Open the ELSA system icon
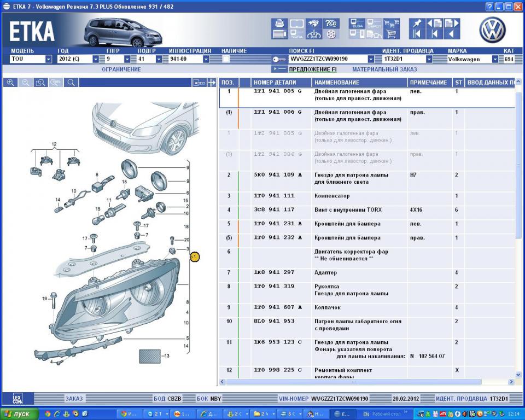Viewport: 525px width, 420px height. pos(357,23)
